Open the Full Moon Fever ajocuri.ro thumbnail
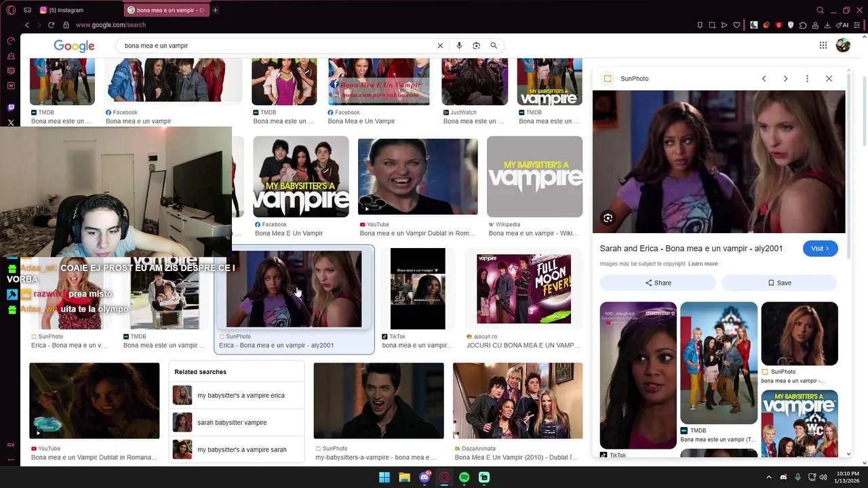Screen dimensions: 868x488 tap(524, 289)
